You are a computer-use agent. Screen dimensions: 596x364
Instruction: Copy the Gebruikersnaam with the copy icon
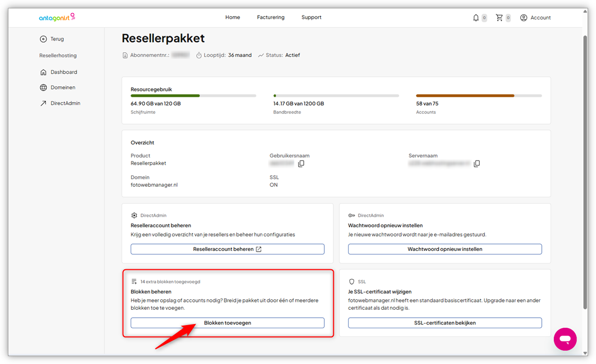[x=301, y=163]
